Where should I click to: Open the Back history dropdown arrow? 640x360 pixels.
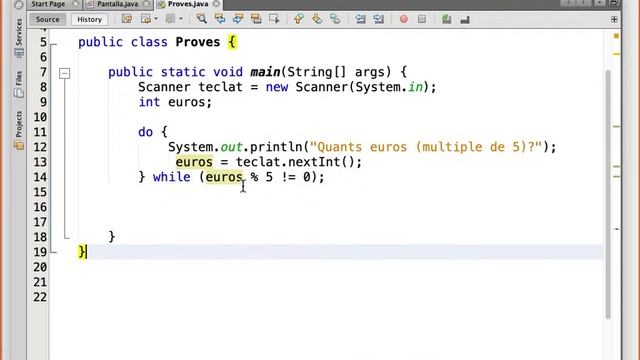(156, 19)
